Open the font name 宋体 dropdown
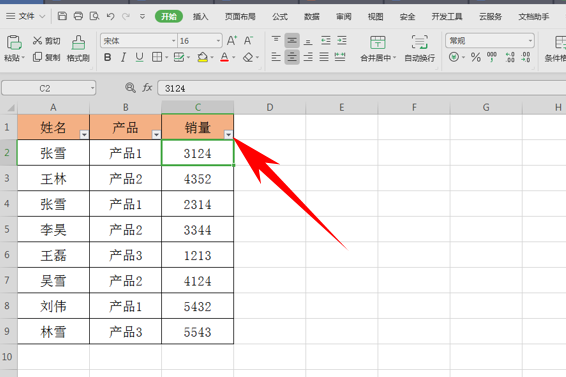Screen dimensions: 566x377 point(174,41)
